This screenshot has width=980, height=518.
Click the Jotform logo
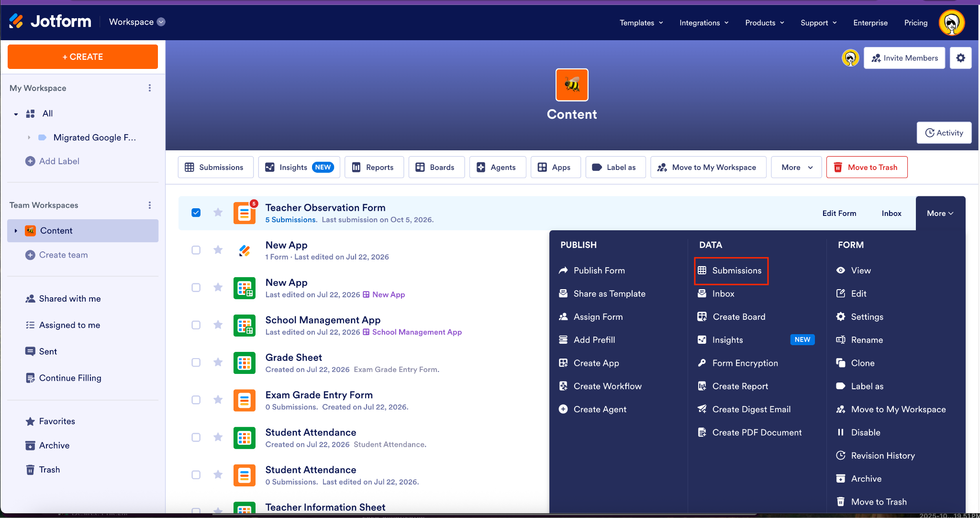click(x=50, y=22)
